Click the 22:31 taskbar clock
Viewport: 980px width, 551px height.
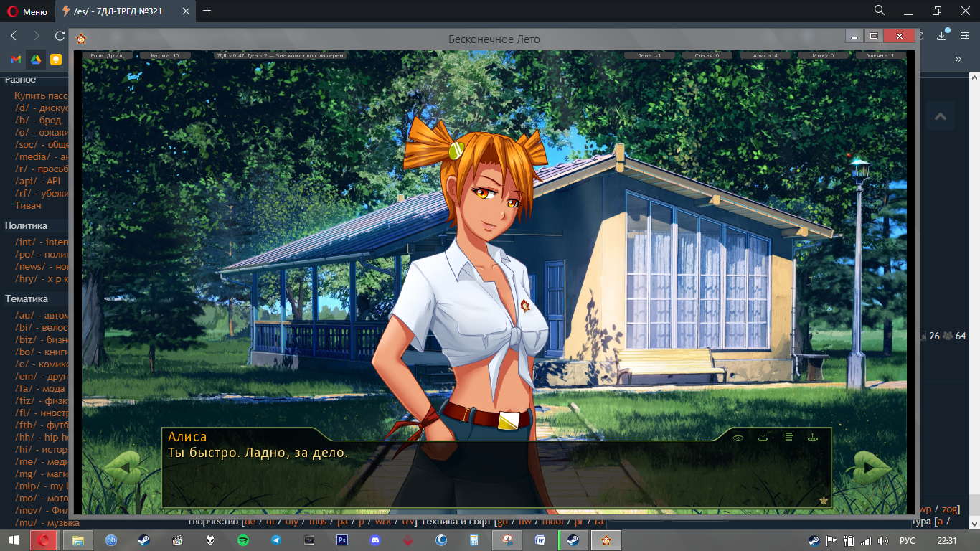(947, 540)
